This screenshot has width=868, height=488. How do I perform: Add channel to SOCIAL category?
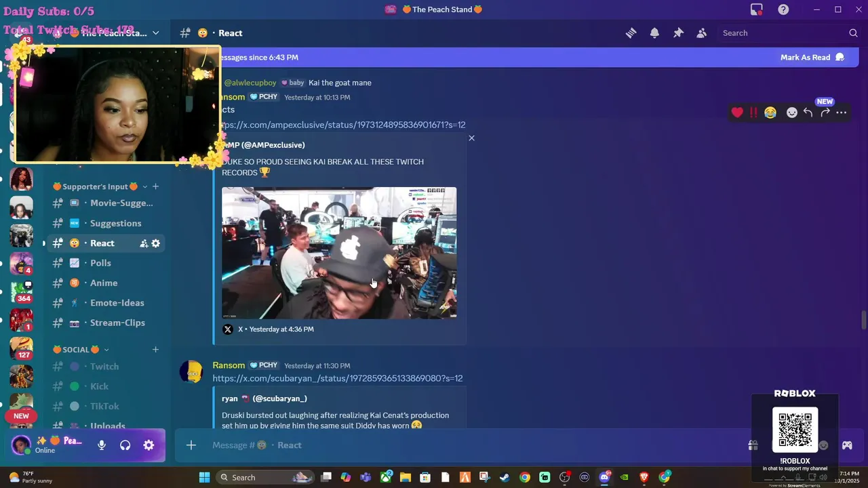155,350
